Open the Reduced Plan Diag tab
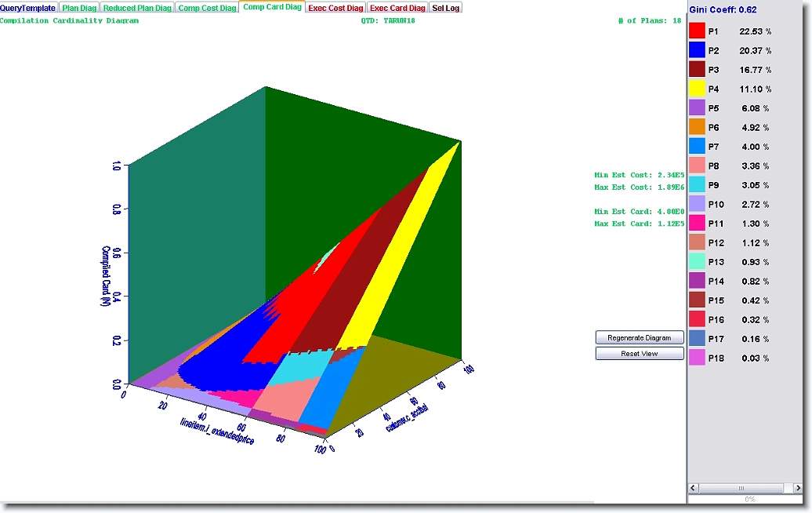Image resolution: width=812 pixels, height=513 pixels. point(137,8)
